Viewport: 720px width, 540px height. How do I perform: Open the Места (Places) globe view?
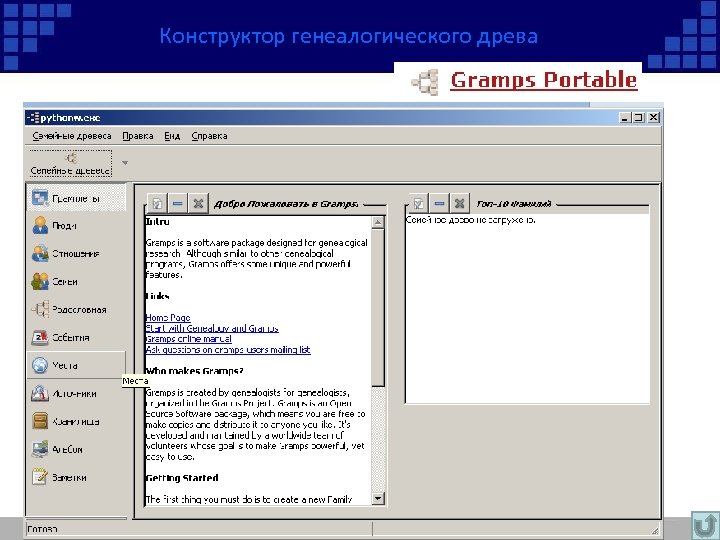[76, 366]
